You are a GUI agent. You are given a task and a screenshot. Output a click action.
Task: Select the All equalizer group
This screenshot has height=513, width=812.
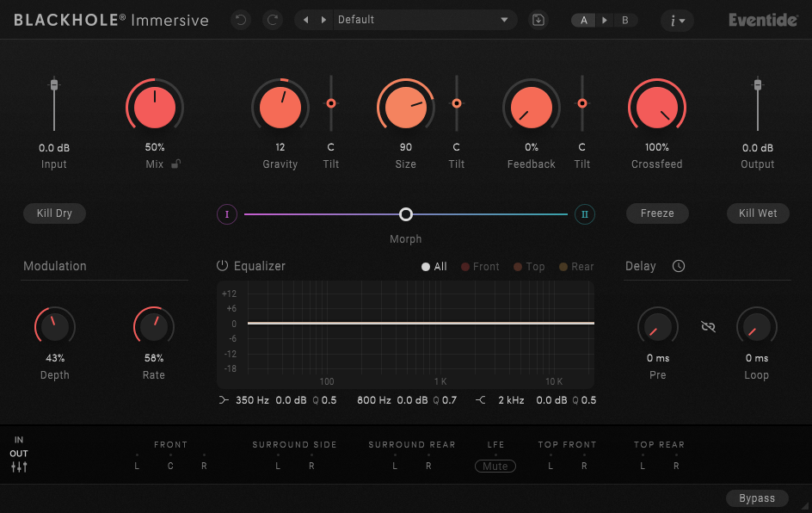tap(434, 266)
